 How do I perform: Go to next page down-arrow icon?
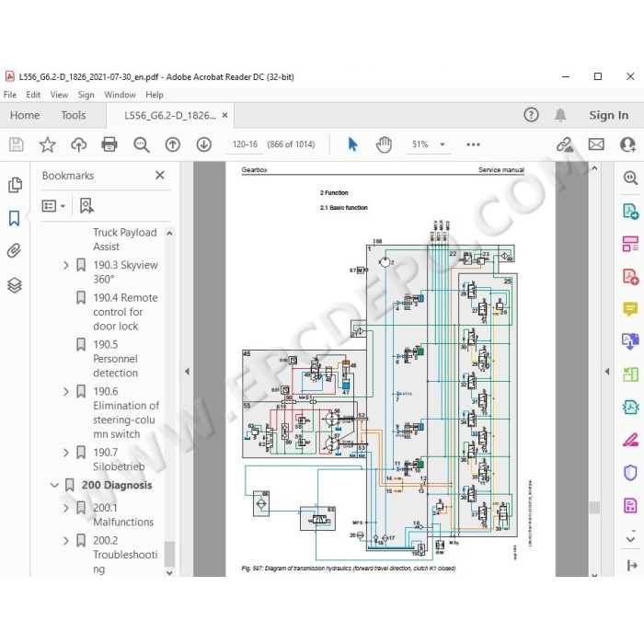(203, 144)
